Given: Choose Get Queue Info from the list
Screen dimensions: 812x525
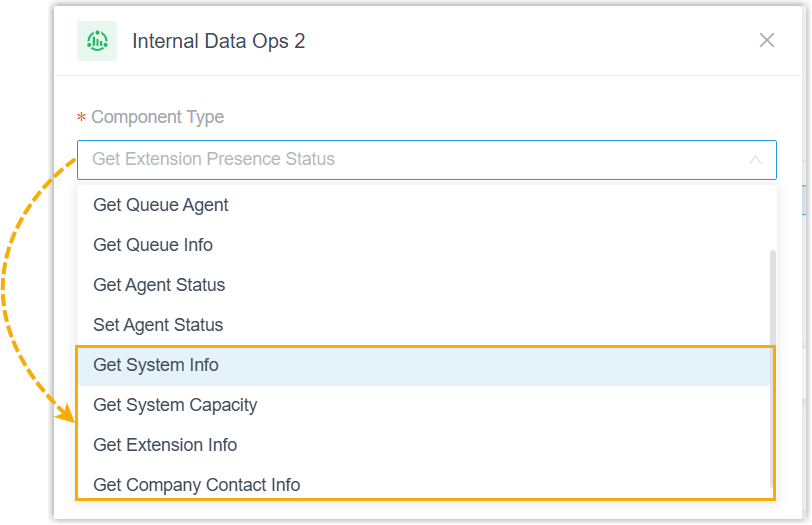Looking at the screenshot, I should (x=153, y=245).
